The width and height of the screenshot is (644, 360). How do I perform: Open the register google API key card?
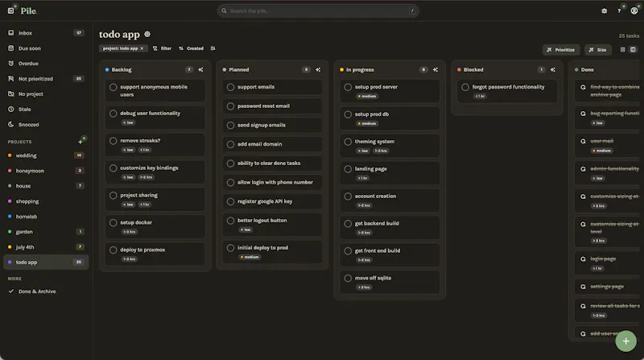[272, 201]
